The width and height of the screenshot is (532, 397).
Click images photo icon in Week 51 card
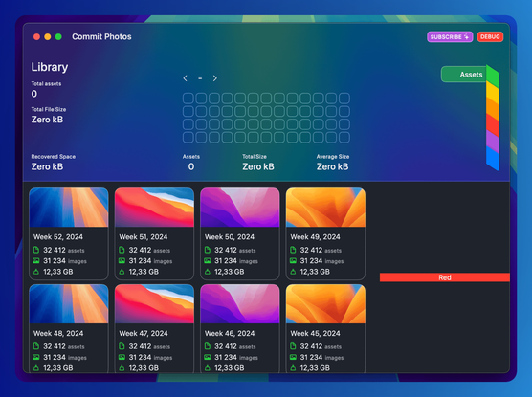122,260
